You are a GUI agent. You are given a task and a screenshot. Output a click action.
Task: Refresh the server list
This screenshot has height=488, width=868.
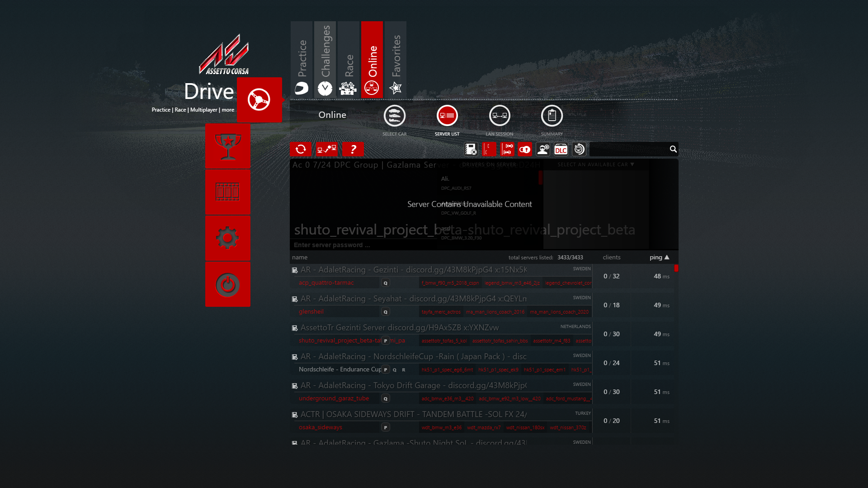[301, 149]
